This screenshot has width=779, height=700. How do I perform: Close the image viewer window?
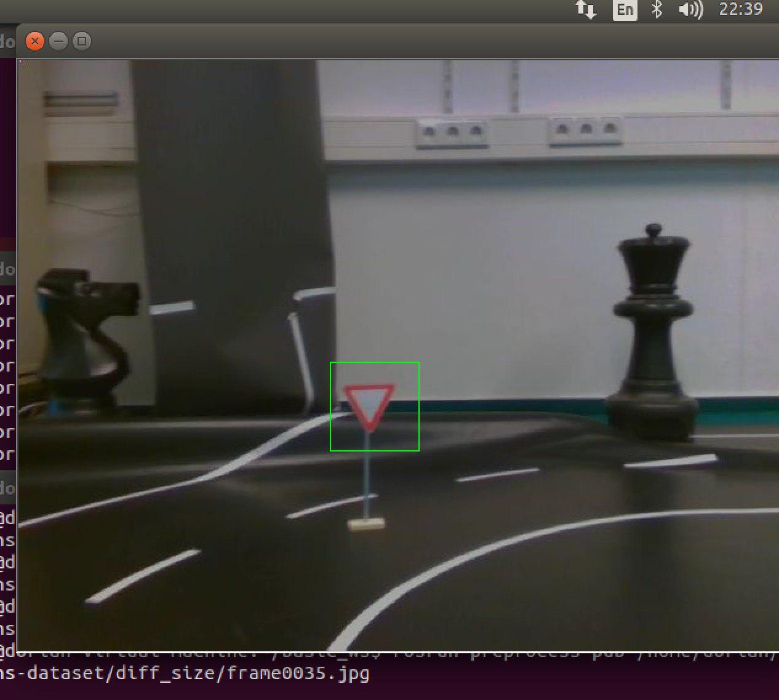(35, 41)
